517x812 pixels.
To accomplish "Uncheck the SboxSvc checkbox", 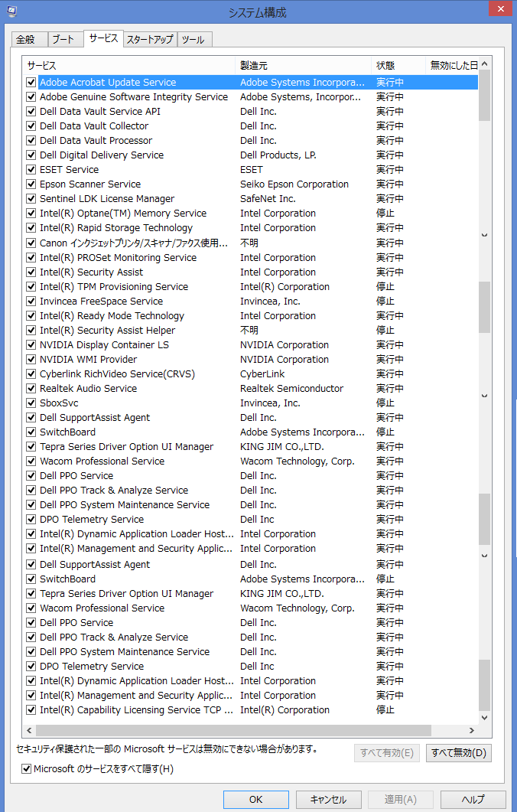I will coord(31,403).
